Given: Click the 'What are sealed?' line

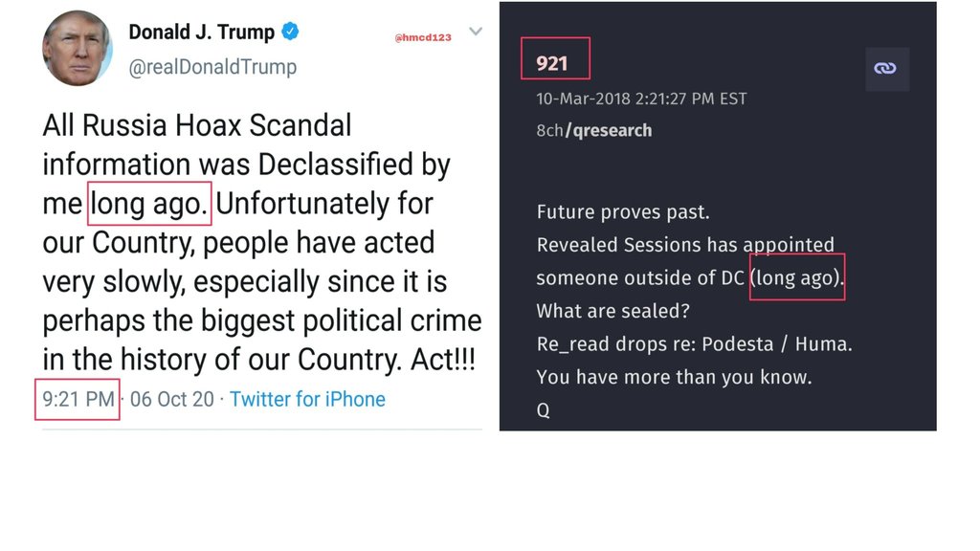Looking at the screenshot, I should click(612, 311).
